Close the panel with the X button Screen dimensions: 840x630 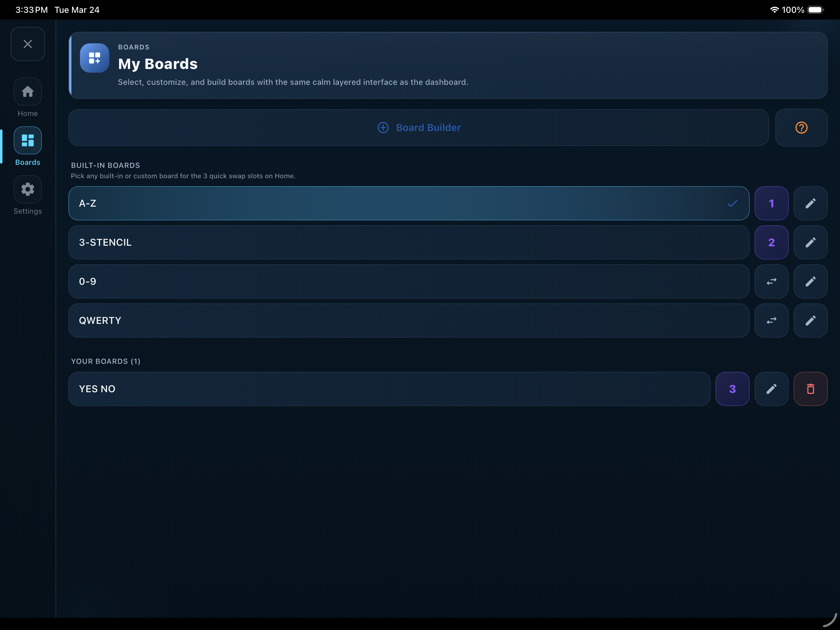point(28,44)
